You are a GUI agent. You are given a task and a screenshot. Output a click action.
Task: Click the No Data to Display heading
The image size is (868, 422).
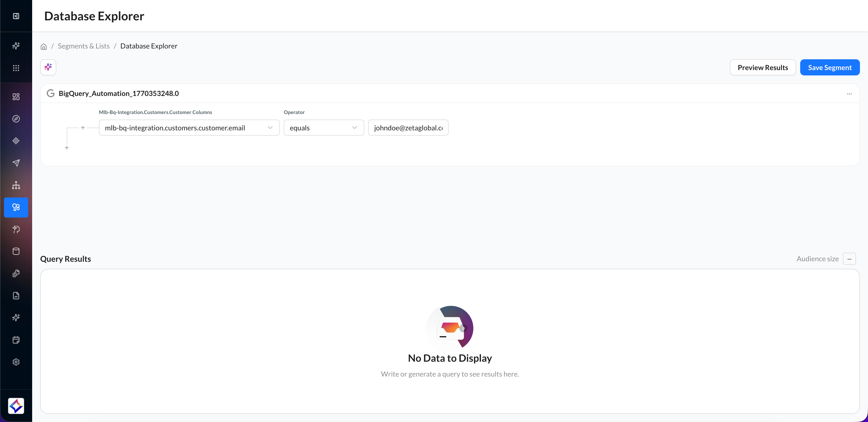(450, 358)
